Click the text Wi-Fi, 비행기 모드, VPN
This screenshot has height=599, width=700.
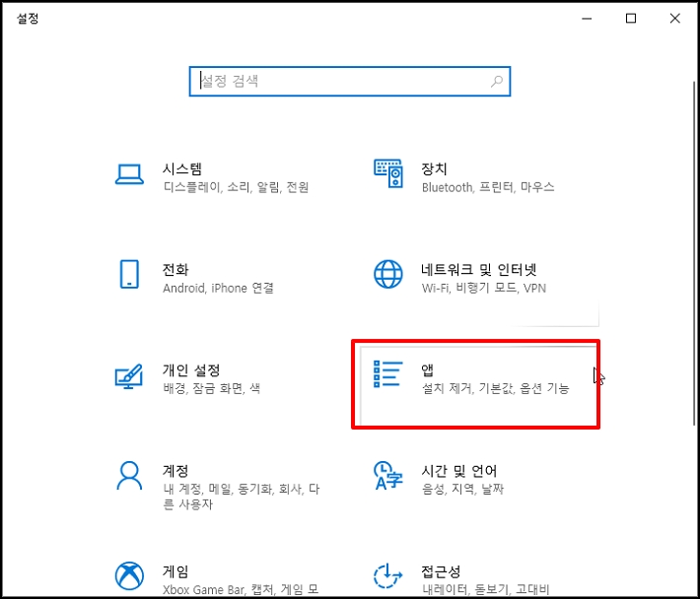484,288
